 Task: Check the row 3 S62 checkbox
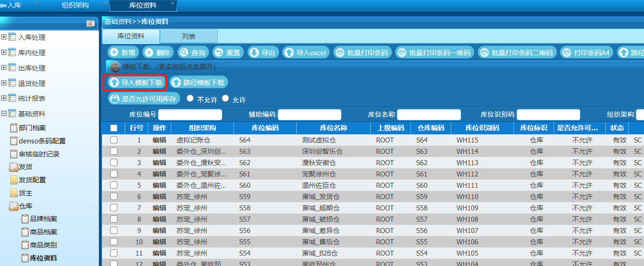(114, 162)
